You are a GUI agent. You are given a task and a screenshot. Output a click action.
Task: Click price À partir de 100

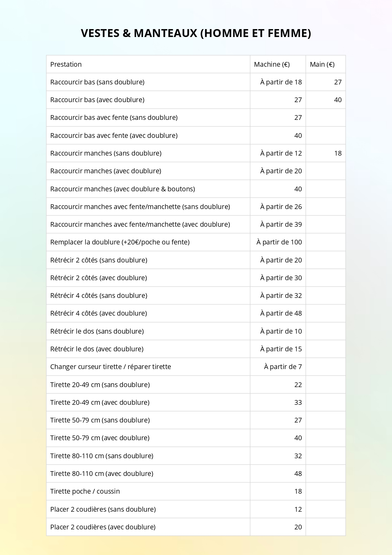279,242
